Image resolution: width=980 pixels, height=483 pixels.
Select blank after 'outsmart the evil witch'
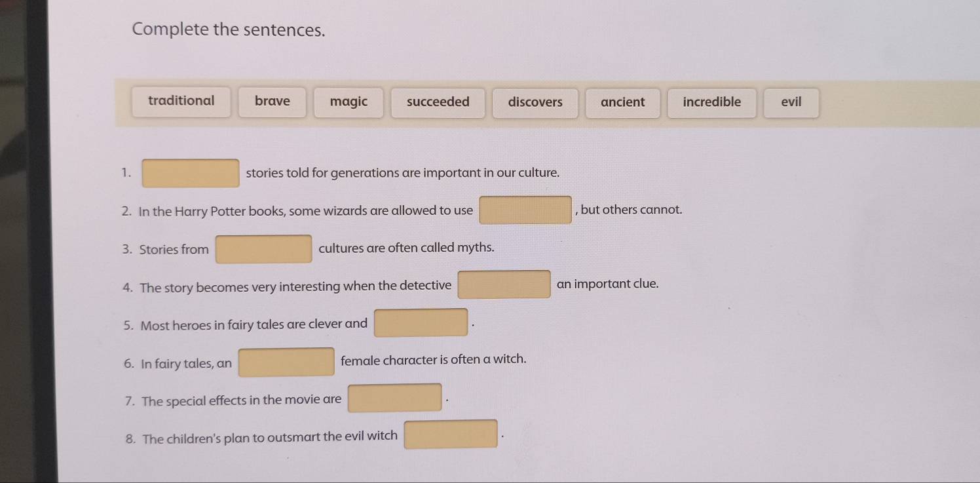450,435
